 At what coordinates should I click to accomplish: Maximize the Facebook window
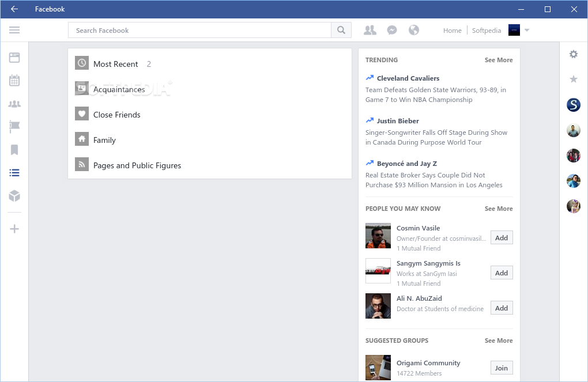tap(548, 9)
